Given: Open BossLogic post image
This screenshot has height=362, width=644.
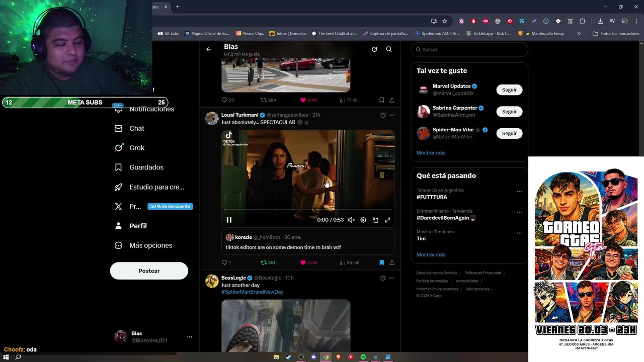Looking at the screenshot, I should tap(286, 325).
